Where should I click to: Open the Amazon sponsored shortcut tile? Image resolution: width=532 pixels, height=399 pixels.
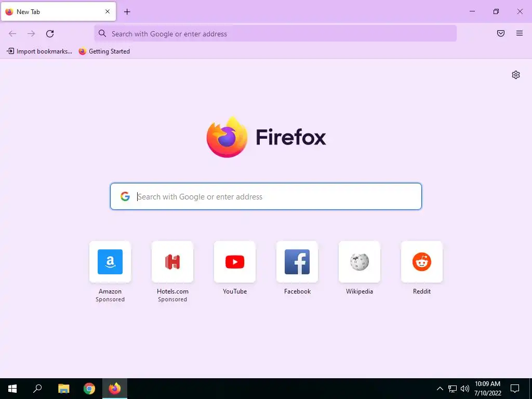coord(110,262)
